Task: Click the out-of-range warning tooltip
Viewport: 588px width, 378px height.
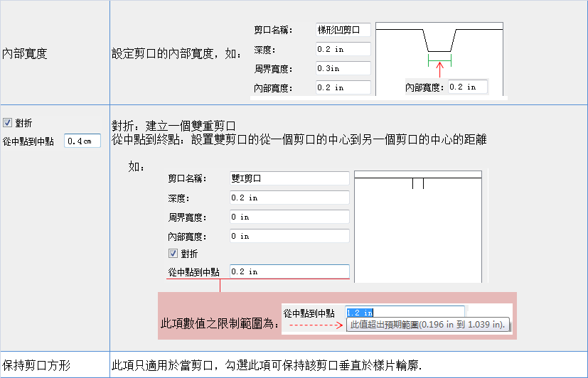Action: point(429,325)
